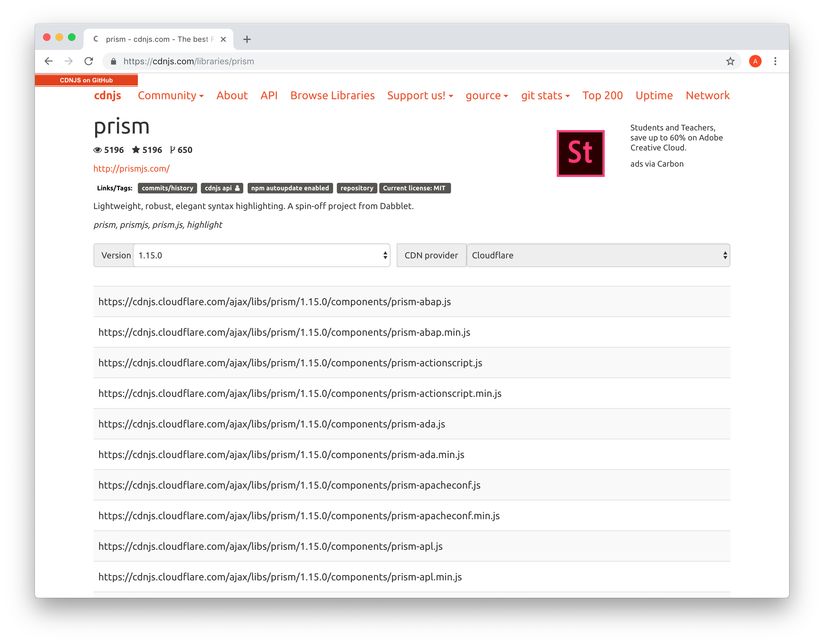The width and height of the screenshot is (824, 644).
Task: Open the API page
Action: [269, 95]
